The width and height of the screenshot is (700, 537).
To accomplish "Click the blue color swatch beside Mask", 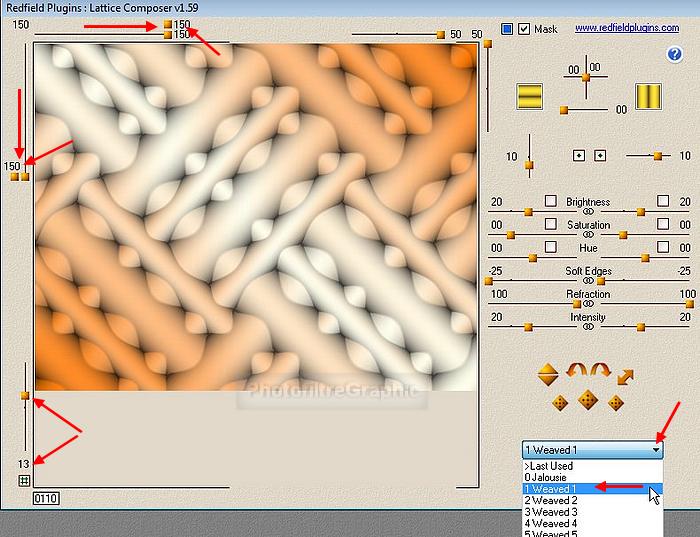I will tap(507, 29).
